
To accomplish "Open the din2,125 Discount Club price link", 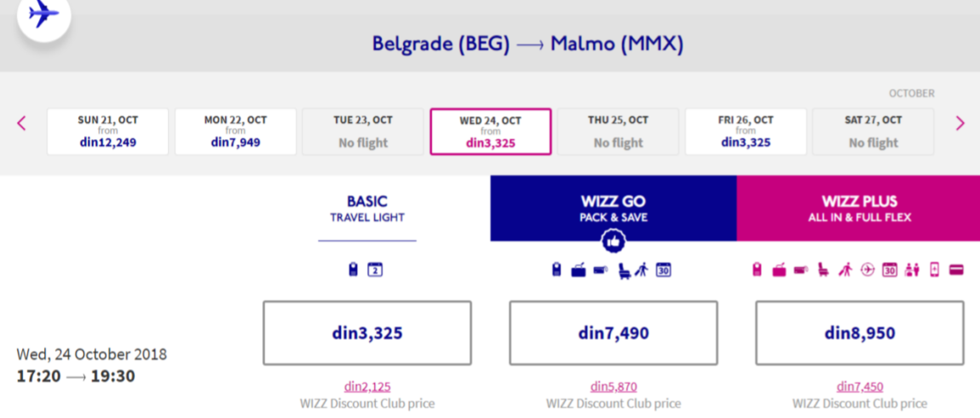I will (367, 386).
